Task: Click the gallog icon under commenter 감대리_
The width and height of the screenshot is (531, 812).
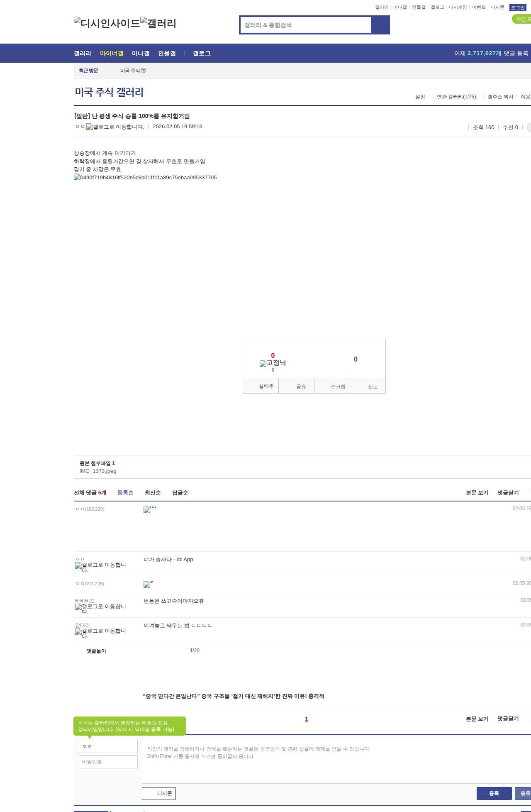Action: pyautogui.click(x=78, y=631)
